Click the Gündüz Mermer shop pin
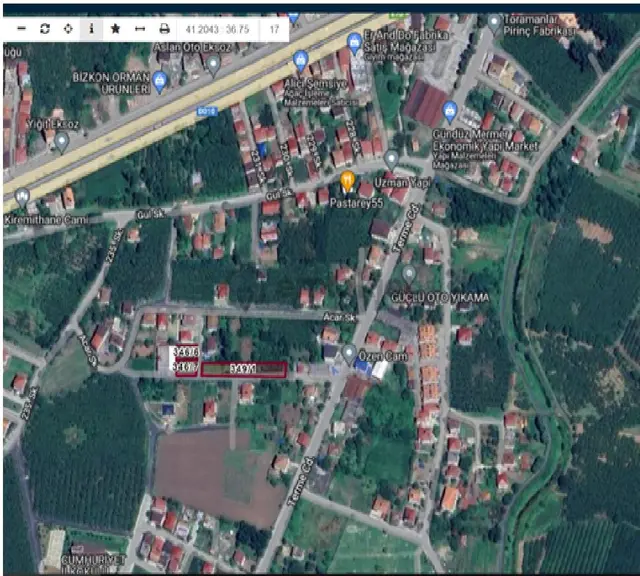The height and width of the screenshot is (576, 640). point(450,112)
